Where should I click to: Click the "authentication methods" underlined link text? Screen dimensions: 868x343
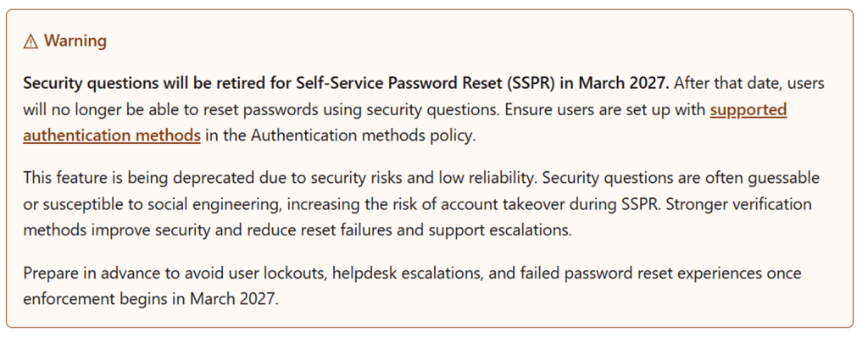(112, 136)
